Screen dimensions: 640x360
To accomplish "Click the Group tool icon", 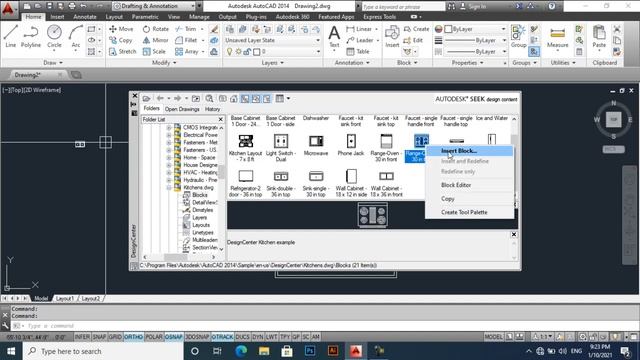I will click(x=518, y=36).
